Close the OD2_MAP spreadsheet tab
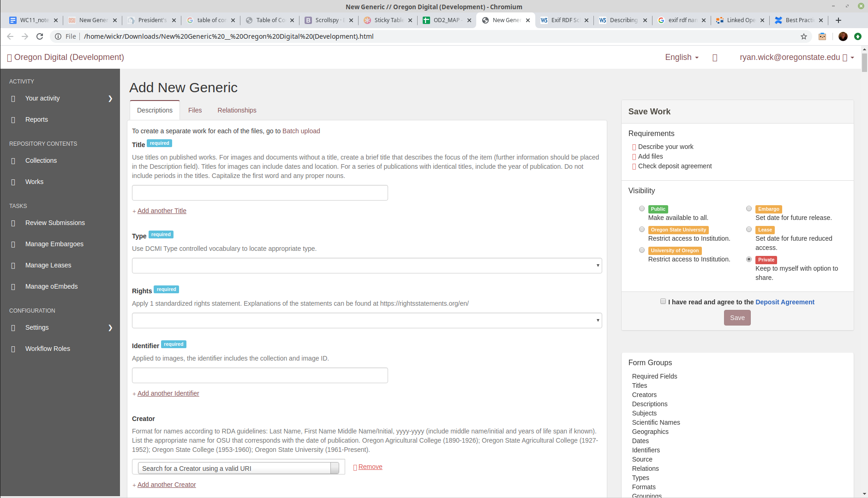The height and width of the screenshot is (498, 868). pos(469,20)
